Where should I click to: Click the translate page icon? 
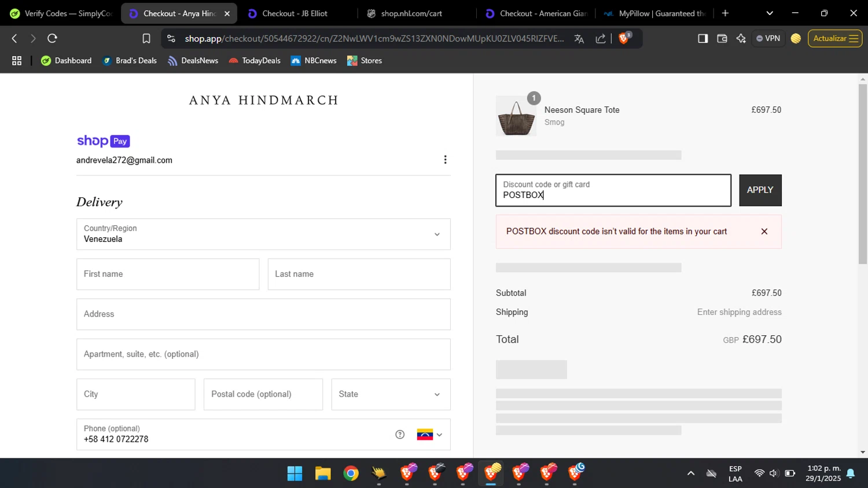tap(579, 39)
